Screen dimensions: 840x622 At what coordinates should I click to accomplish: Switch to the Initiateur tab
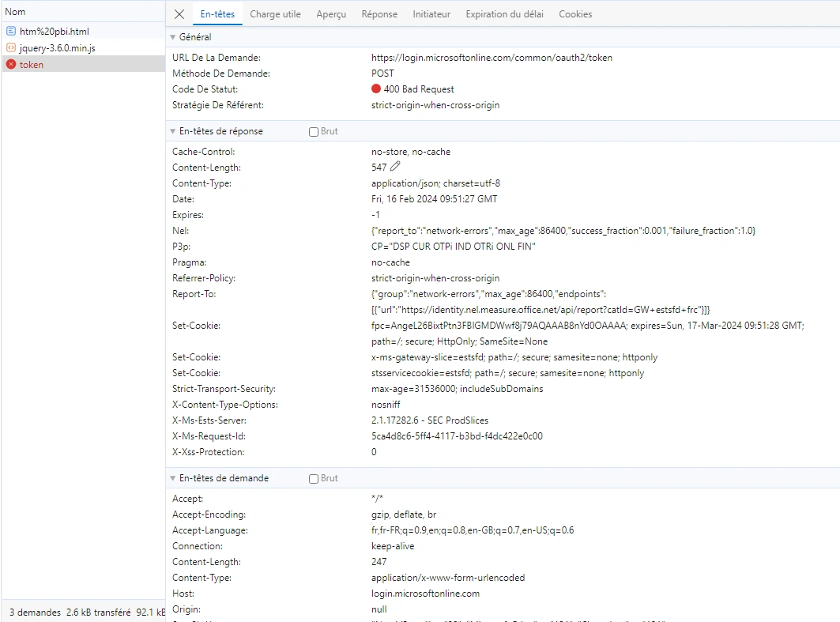click(x=431, y=14)
